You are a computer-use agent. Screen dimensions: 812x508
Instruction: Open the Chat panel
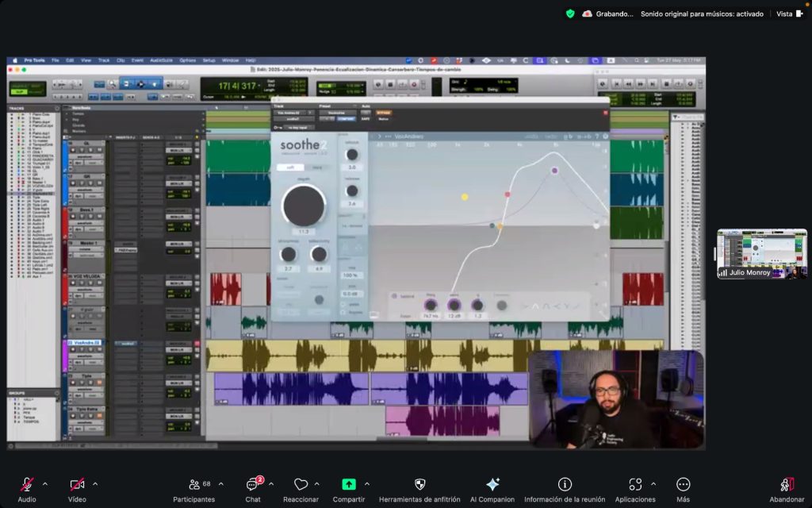pyautogui.click(x=253, y=485)
